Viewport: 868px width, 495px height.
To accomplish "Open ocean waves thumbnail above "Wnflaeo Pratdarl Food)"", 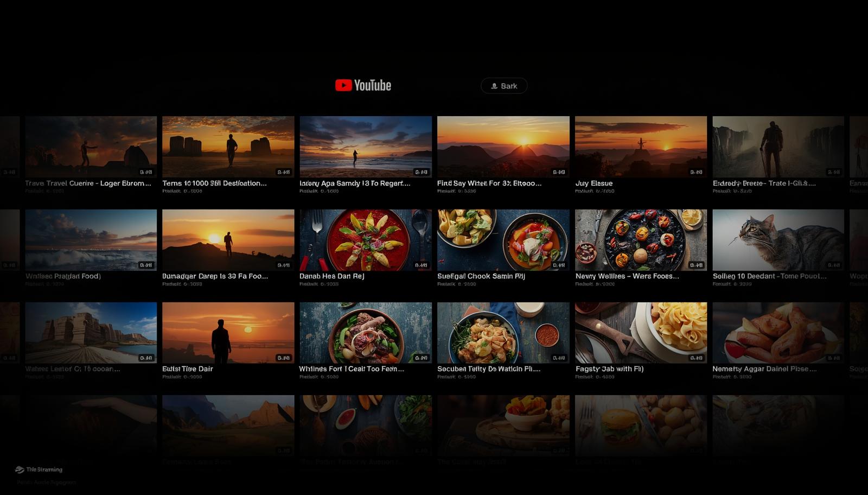I will click(91, 240).
